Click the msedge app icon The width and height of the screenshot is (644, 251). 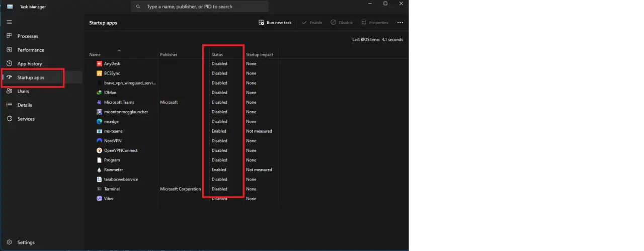[99, 121]
